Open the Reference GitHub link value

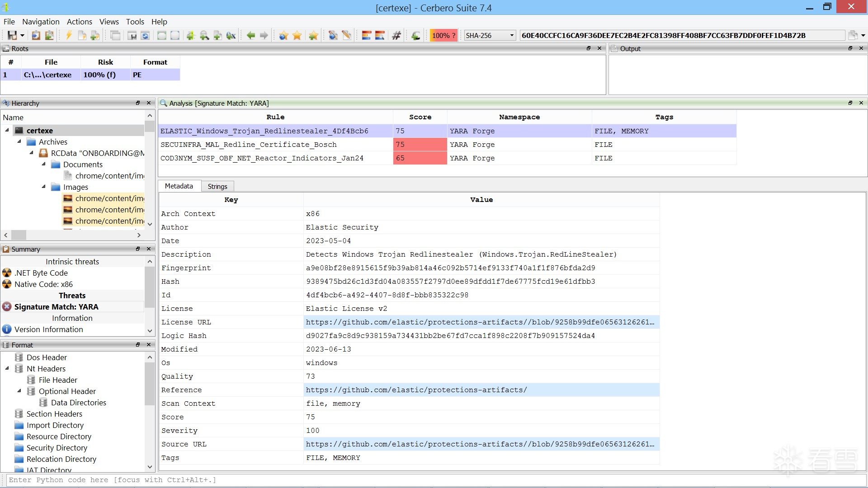[416, 390]
